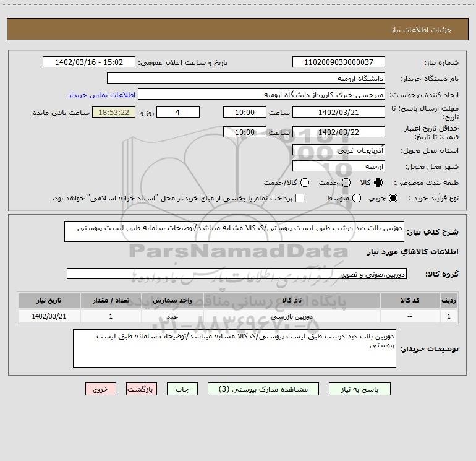Click the دوربین بازرسی item cell
The height and width of the screenshot is (461, 476).
(x=292, y=316)
